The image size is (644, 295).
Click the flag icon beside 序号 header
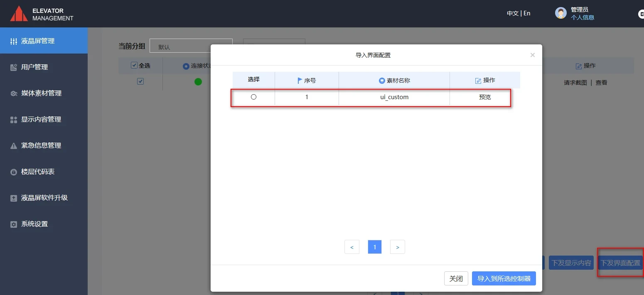click(x=300, y=80)
